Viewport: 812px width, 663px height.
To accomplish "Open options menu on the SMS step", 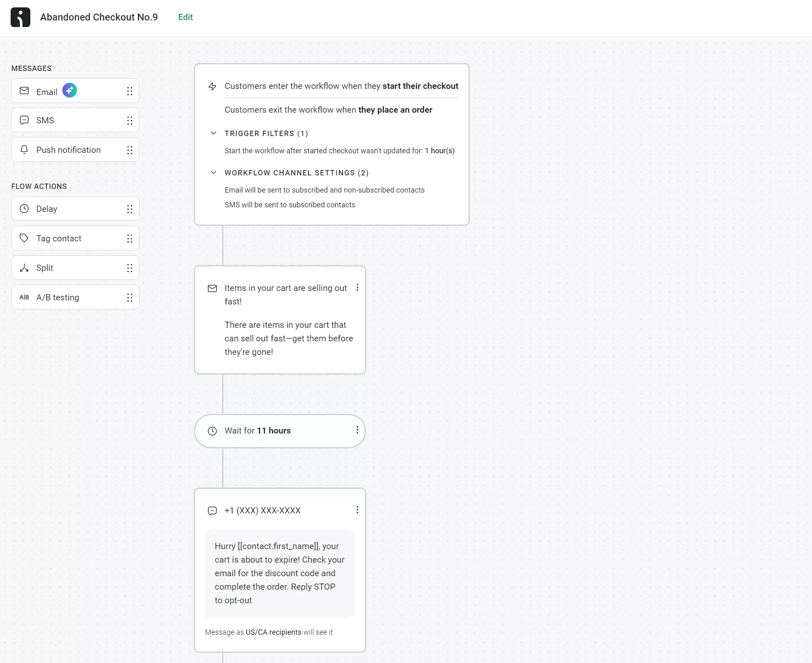I will pos(357,510).
